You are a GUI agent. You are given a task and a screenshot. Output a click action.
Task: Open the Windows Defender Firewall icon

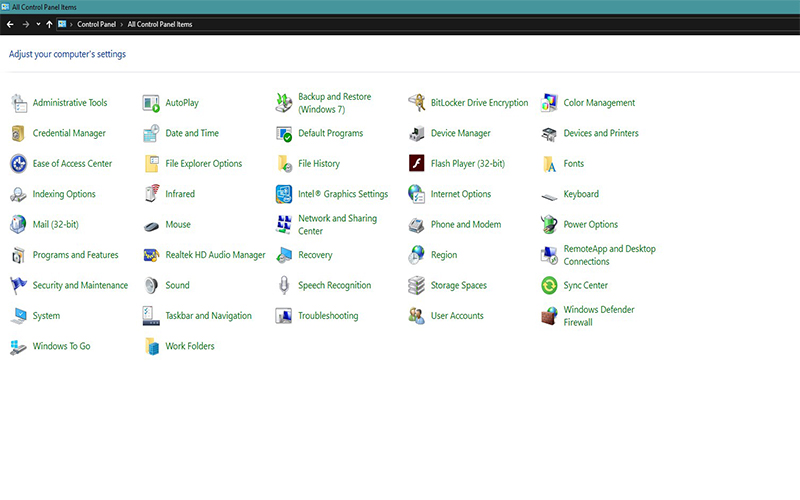[x=549, y=316]
